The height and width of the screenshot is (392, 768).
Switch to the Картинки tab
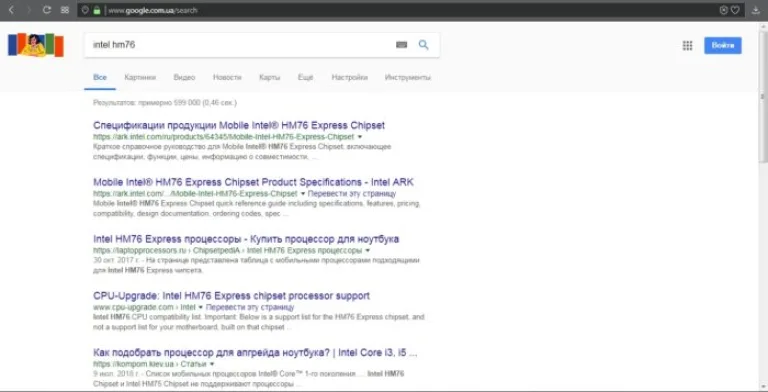[x=140, y=77]
